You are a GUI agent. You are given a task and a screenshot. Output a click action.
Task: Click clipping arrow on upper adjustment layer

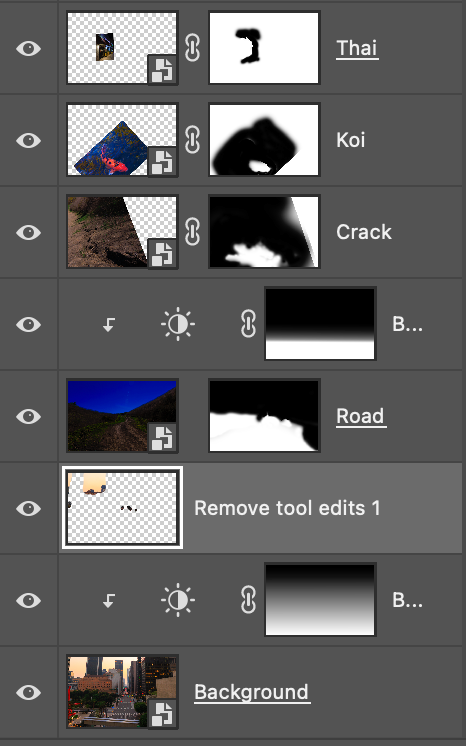click(109, 325)
